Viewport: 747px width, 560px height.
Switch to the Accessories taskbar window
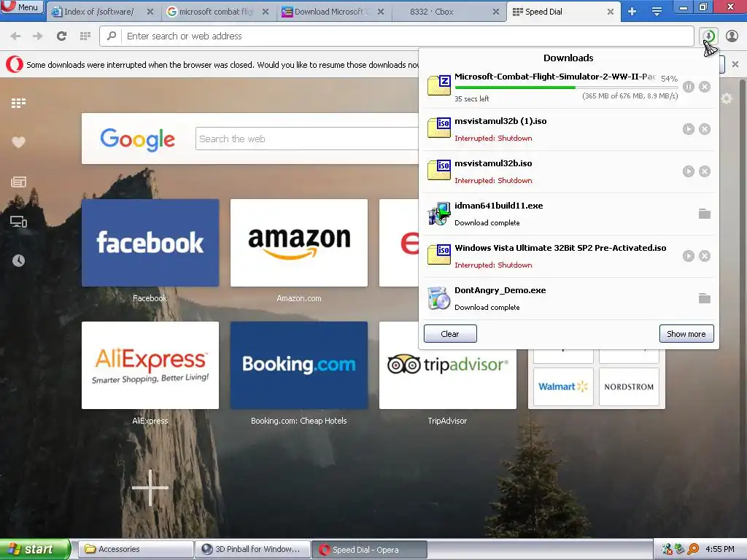(135, 550)
